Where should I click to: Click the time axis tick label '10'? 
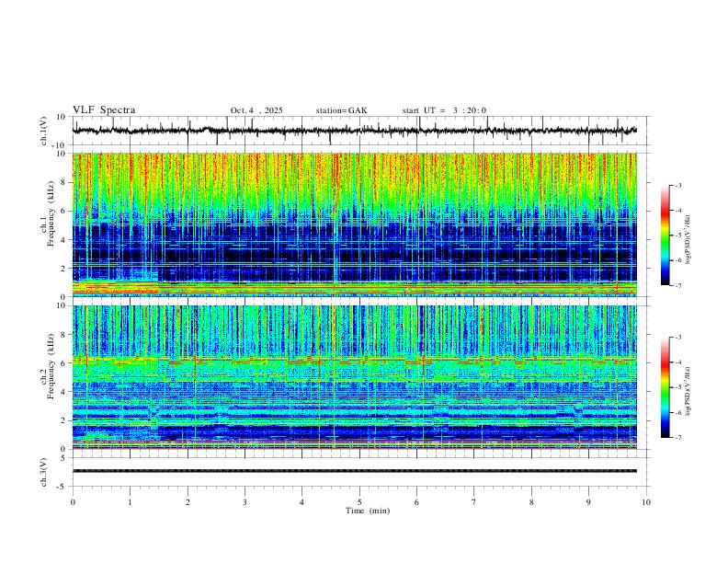(x=646, y=502)
